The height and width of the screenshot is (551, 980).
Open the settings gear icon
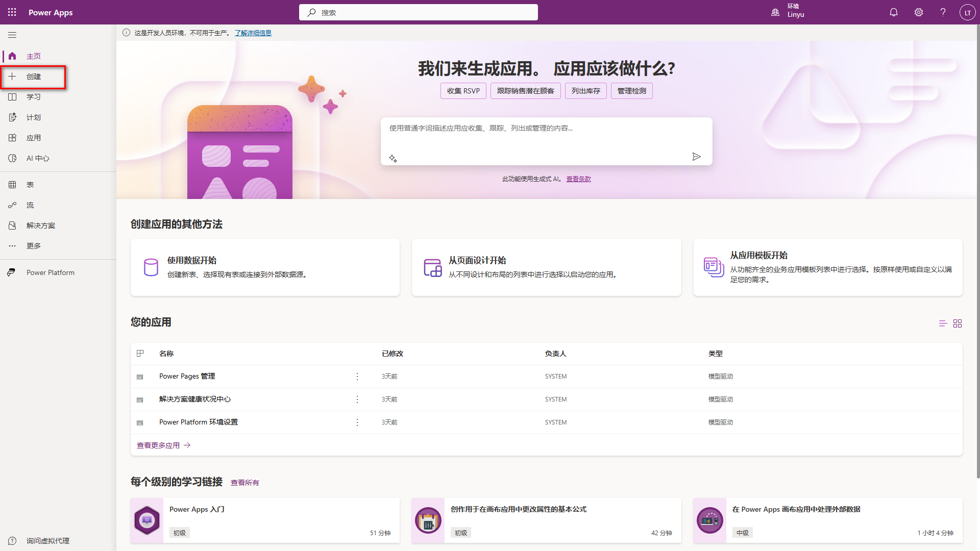coord(918,12)
